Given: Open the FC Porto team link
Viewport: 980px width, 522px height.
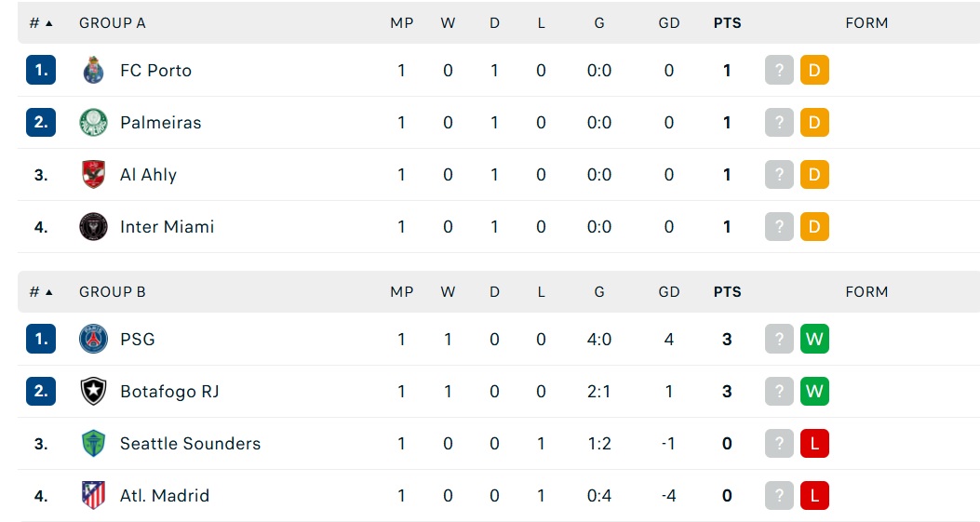Looking at the screenshot, I should [155, 70].
